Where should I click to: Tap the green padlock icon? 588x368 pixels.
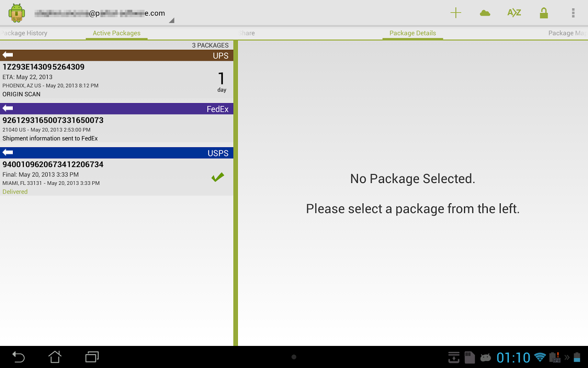[x=544, y=13]
